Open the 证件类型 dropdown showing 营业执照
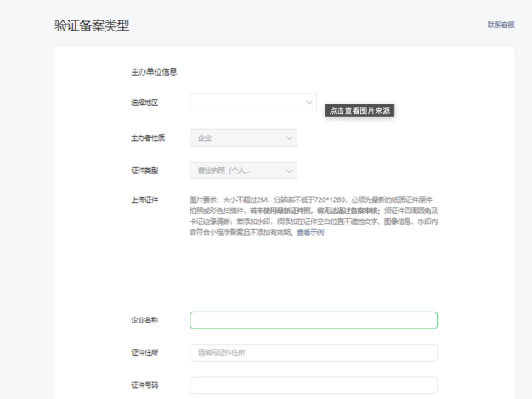The height and width of the screenshot is (399, 532). 243,171
